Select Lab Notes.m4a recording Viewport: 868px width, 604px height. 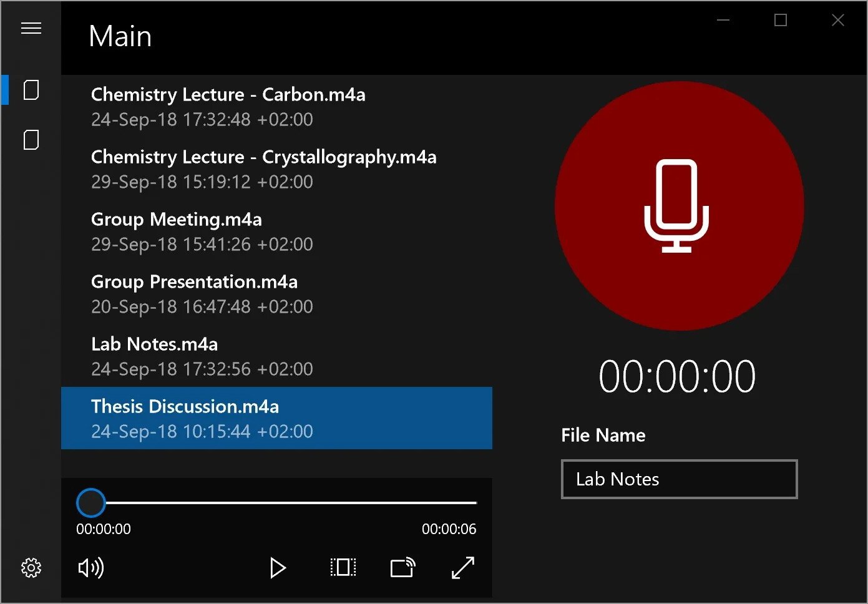tap(276, 356)
